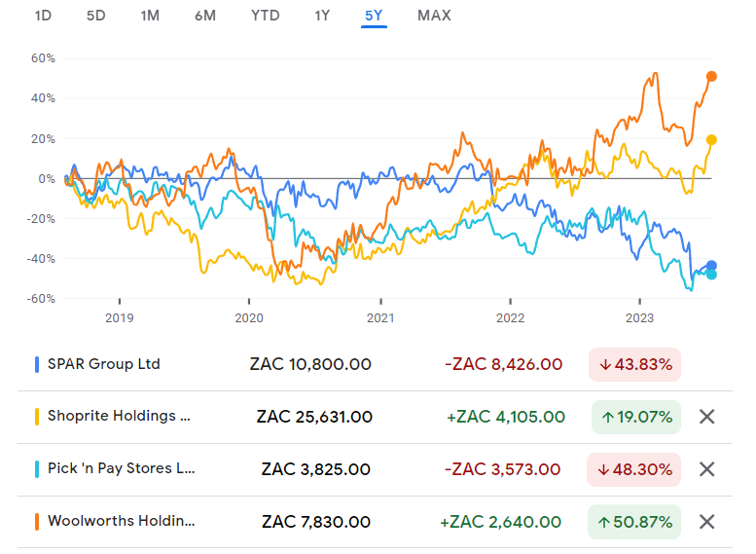The image size is (756, 554).
Task: Click SPAR blue color indicator bar
Action: pos(37,364)
